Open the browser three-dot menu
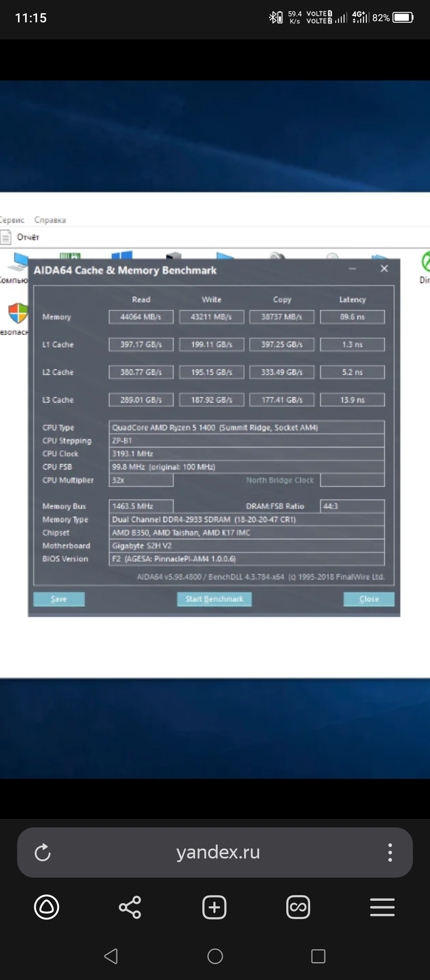430x980 pixels. click(x=390, y=853)
